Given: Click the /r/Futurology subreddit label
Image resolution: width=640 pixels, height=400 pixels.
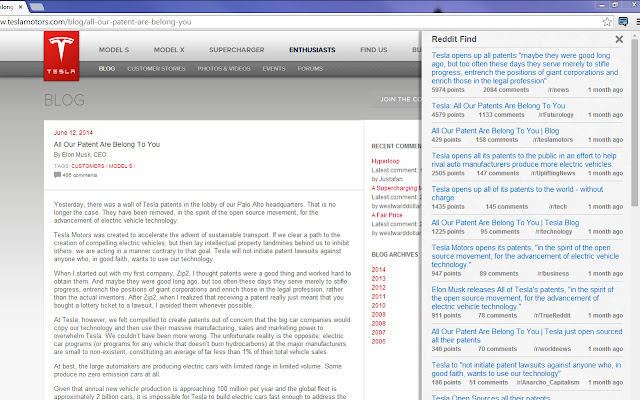Looking at the screenshot, I should 556,115.
